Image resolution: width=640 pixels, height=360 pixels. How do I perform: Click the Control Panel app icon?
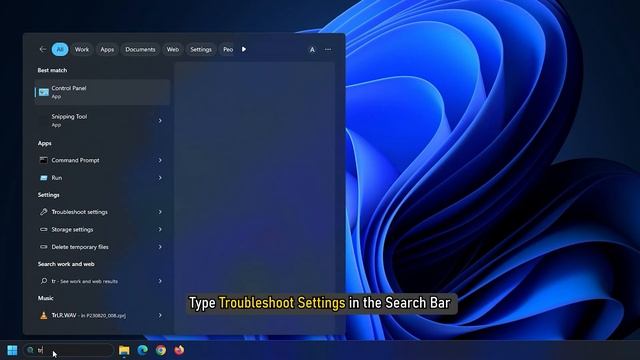pyautogui.click(x=44, y=92)
